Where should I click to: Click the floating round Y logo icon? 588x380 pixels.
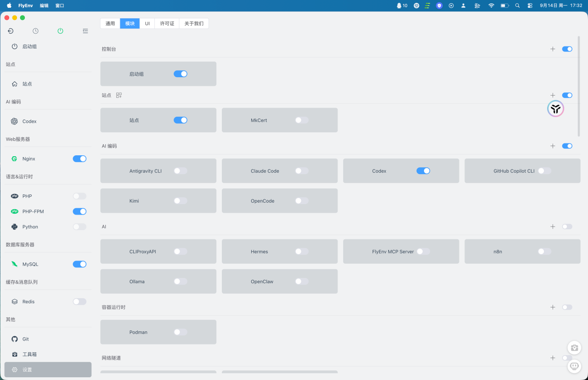tap(556, 108)
